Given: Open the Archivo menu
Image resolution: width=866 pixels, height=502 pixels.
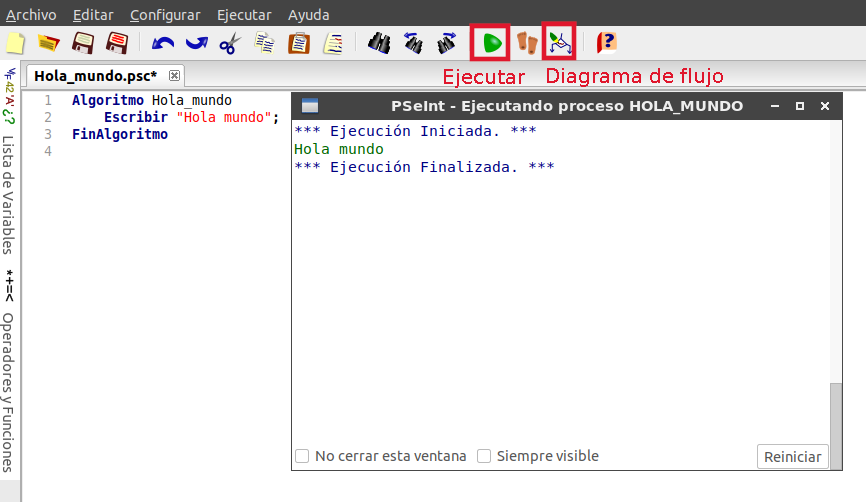Looking at the screenshot, I should pos(31,15).
